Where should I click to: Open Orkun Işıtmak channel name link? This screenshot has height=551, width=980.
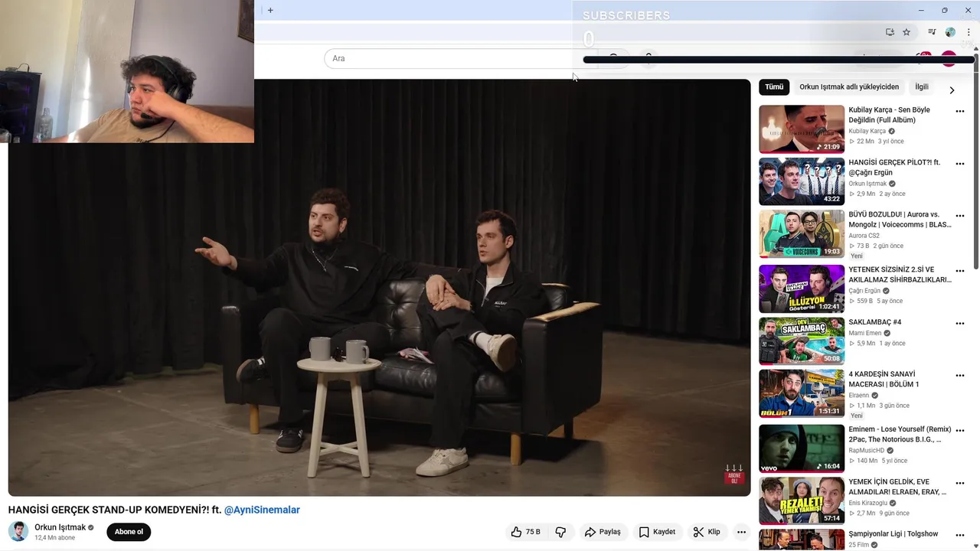point(60,527)
